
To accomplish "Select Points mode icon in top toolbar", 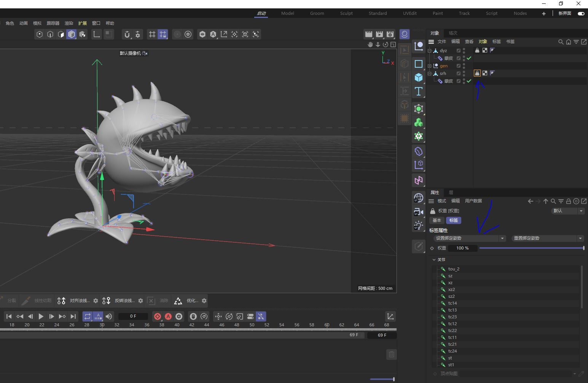I will tap(40, 34).
